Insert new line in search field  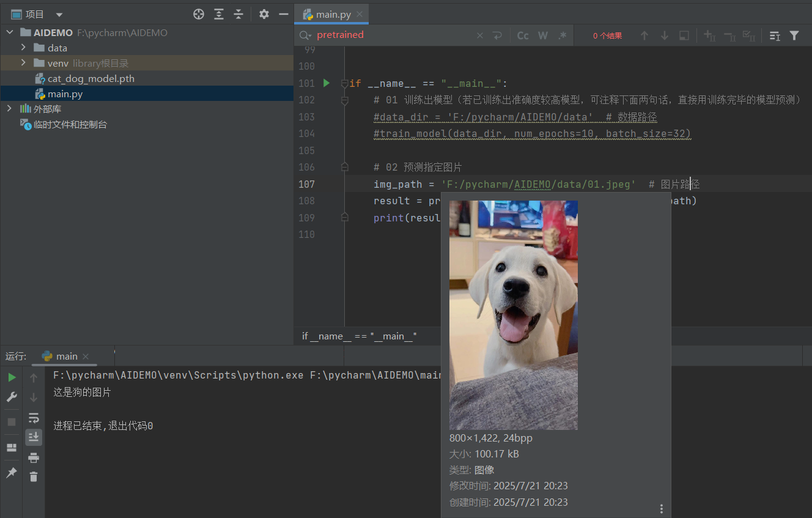(x=497, y=35)
